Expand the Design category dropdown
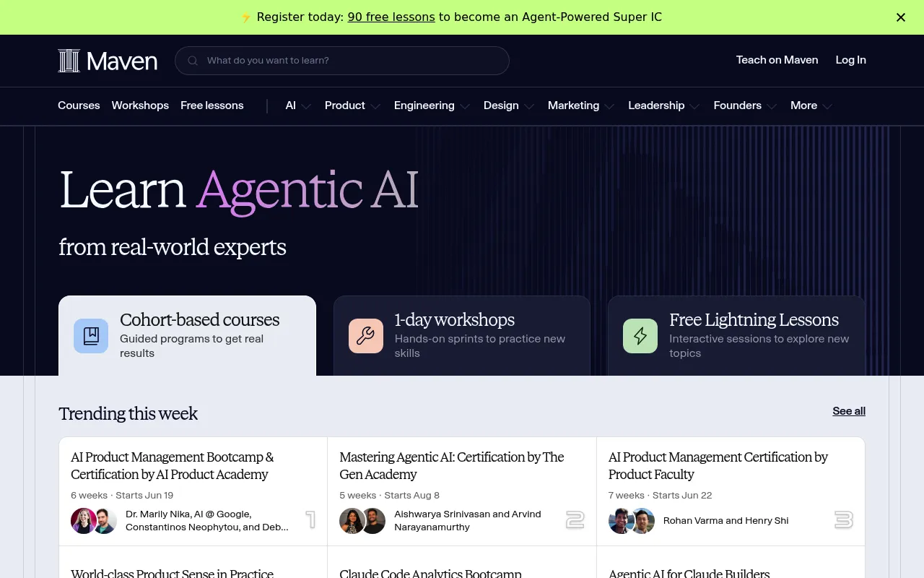 [509, 105]
